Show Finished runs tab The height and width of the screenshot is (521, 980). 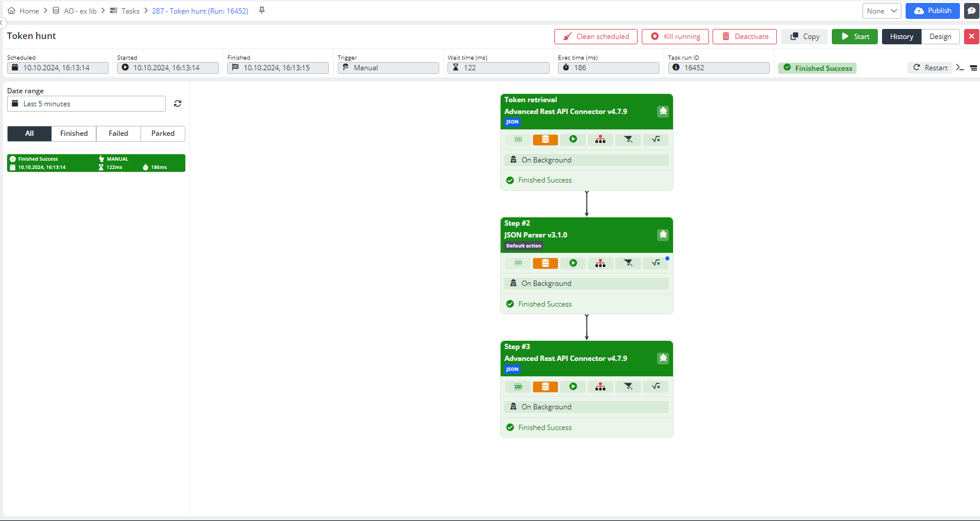[x=74, y=133]
